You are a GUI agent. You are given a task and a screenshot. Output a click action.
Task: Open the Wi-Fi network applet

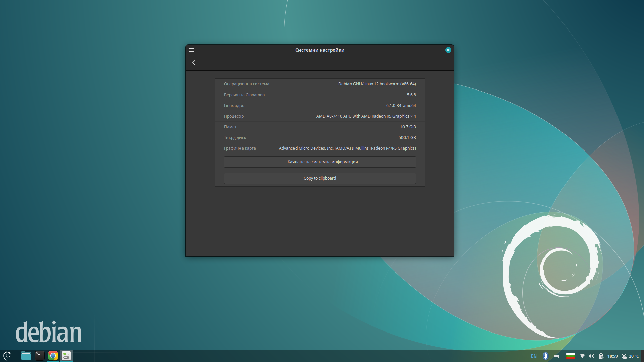pyautogui.click(x=582, y=356)
